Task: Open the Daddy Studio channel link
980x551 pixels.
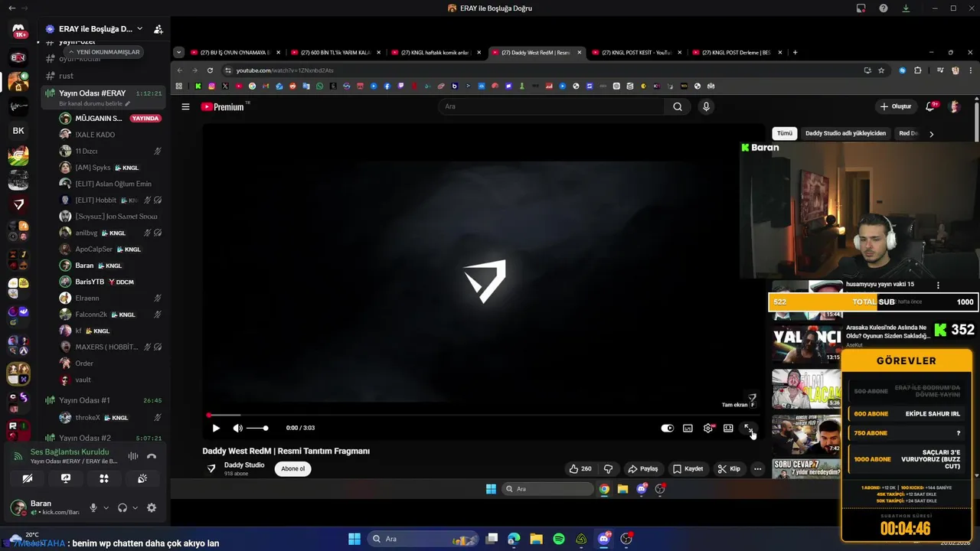Action: (x=244, y=465)
